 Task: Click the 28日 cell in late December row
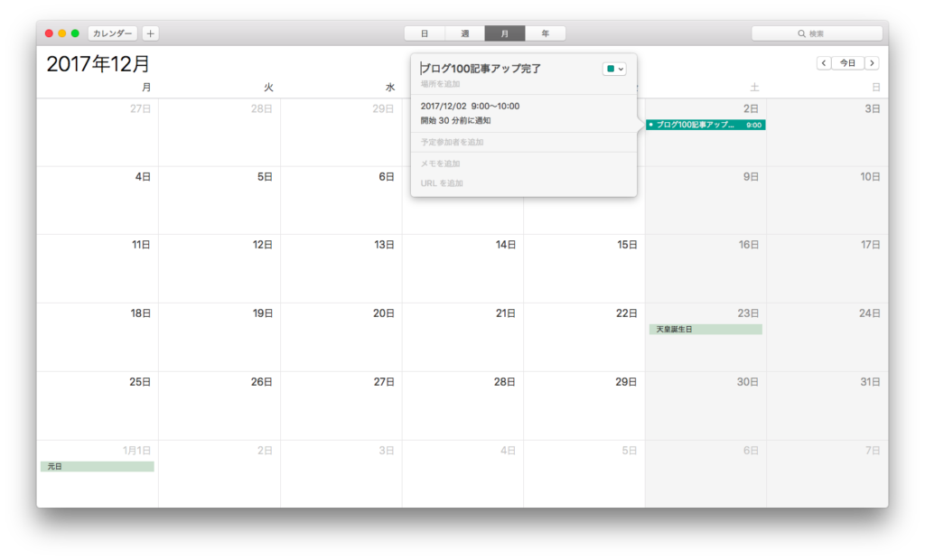click(462, 406)
